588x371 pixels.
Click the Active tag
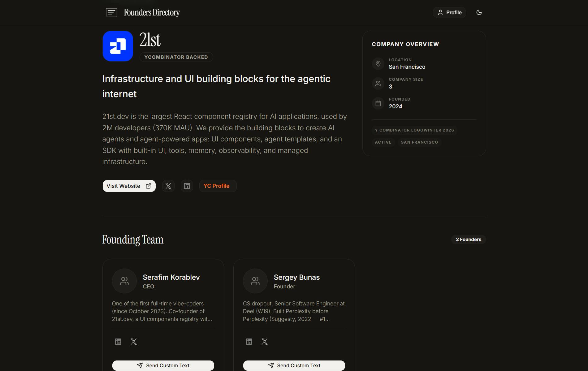point(383,142)
